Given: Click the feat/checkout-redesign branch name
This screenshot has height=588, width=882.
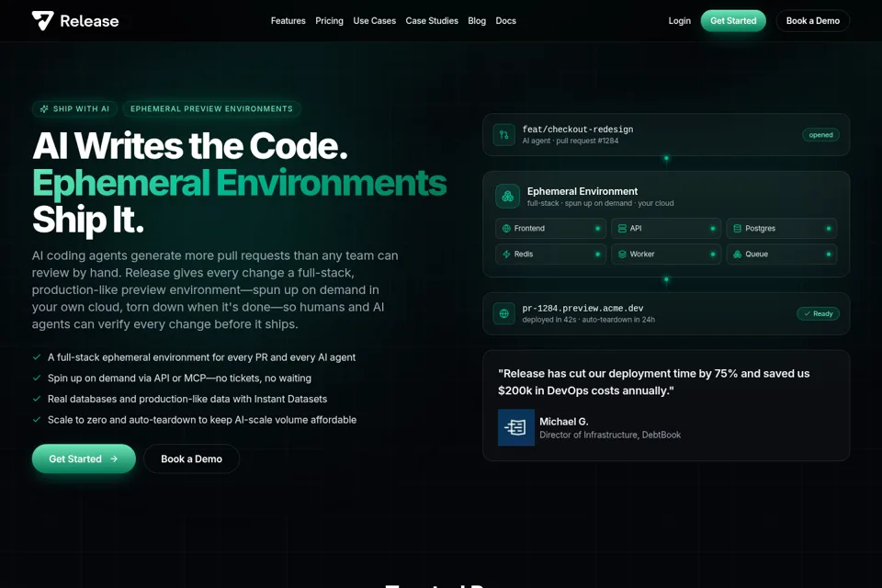Looking at the screenshot, I should (578, 130).
